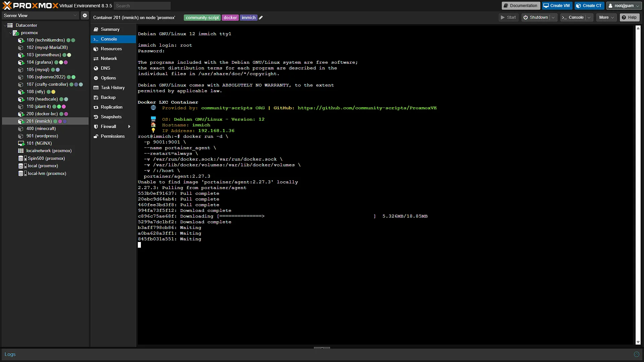The image size is (644, 362).
Task: Open the Server View settings gear
Action: pos(85,15)
